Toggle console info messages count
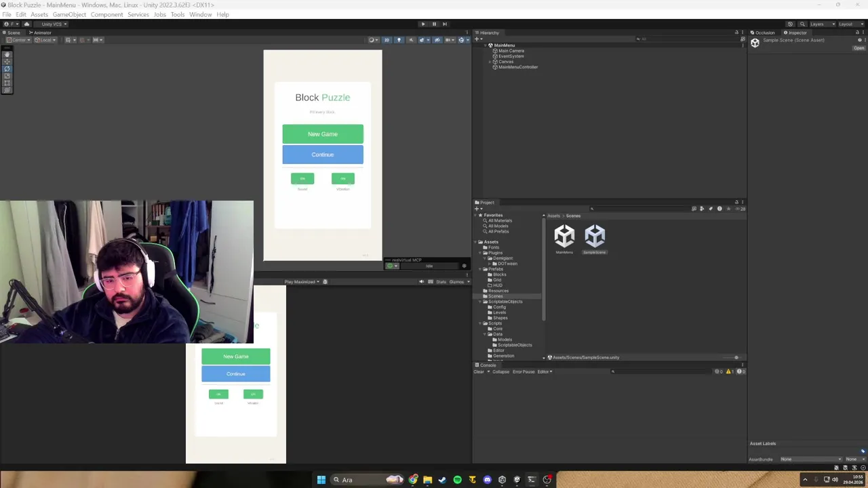 pos(718,371)
